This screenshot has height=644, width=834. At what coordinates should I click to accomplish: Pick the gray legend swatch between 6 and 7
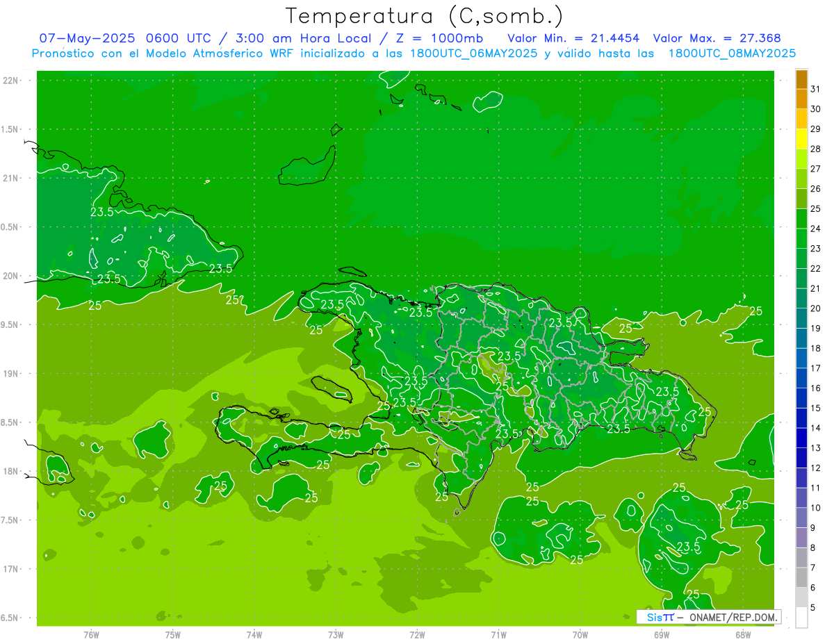pos(801,577)
